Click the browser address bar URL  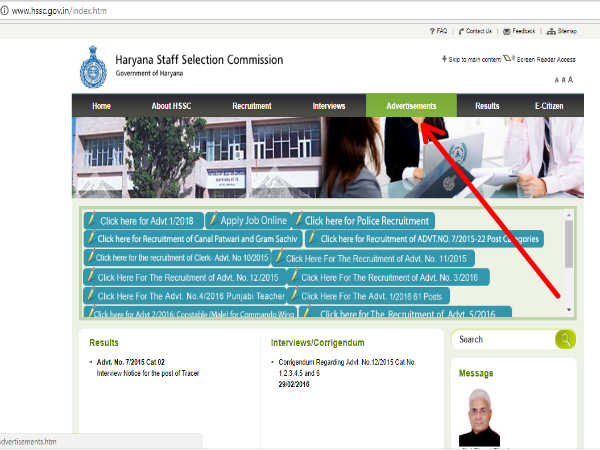[x=59, y=11]
